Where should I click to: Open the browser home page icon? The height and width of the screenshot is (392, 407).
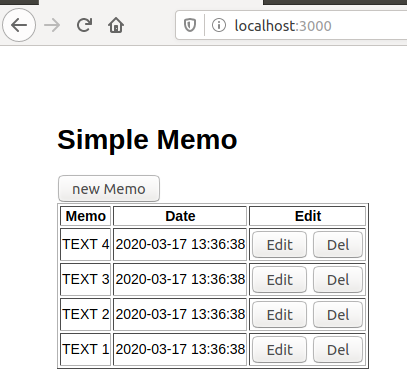pos(116,25)
